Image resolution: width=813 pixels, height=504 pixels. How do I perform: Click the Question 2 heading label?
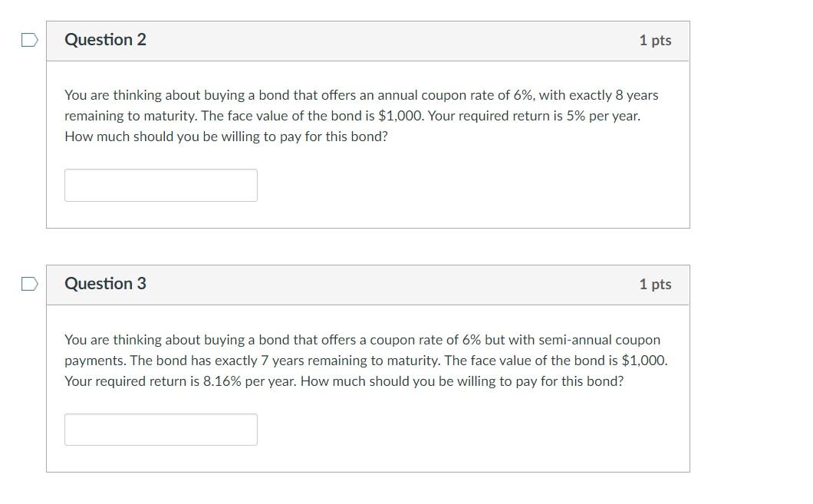point(105,39)
